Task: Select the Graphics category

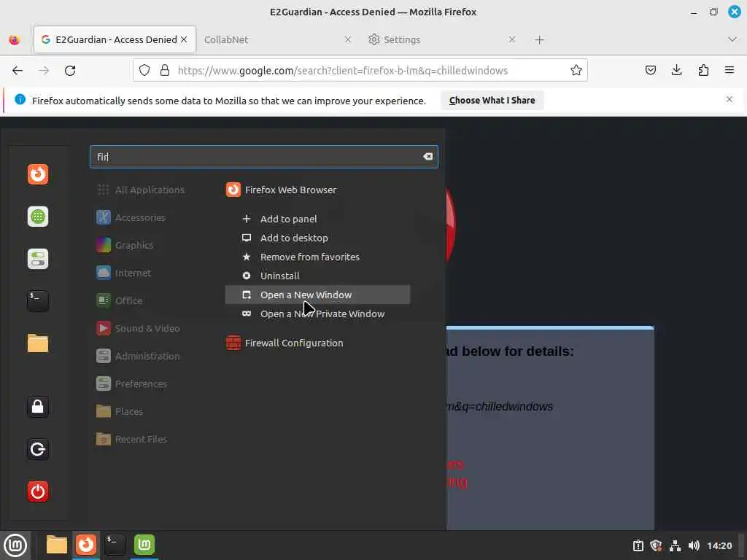Action: (125, 245)
